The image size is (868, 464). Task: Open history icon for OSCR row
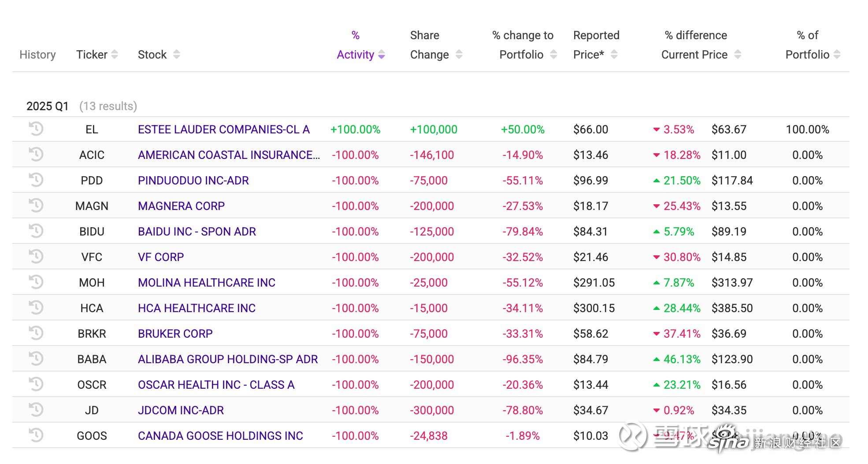click(x=36, y=384)
